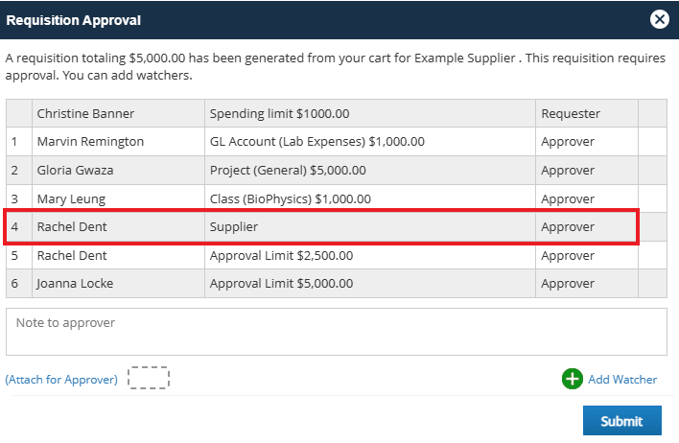This screenshot has height=443, width=679.
Task: Select Gloria Gwaza approver row
Action: pos(336,170)
